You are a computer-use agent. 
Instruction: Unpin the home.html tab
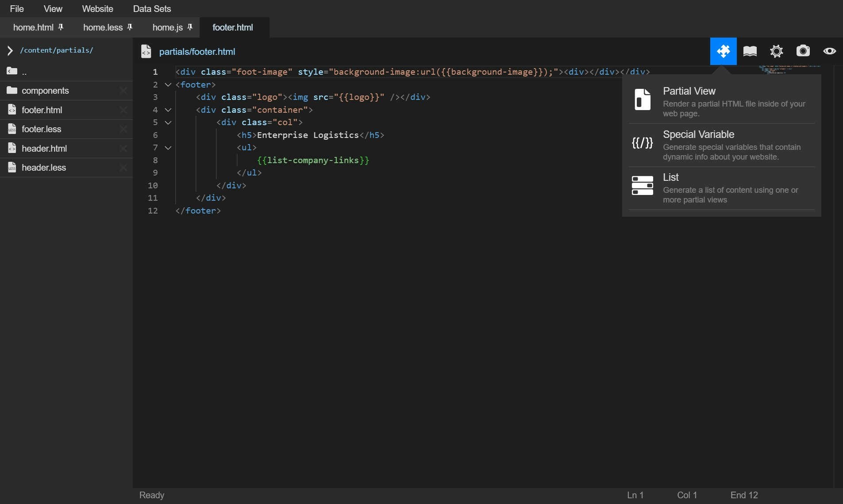pos(61,27)
